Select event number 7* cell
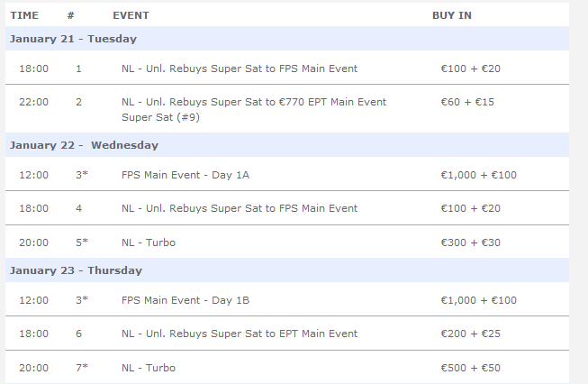Image resolution: width=588 pixels, height=384 pixels. [82, 368]
